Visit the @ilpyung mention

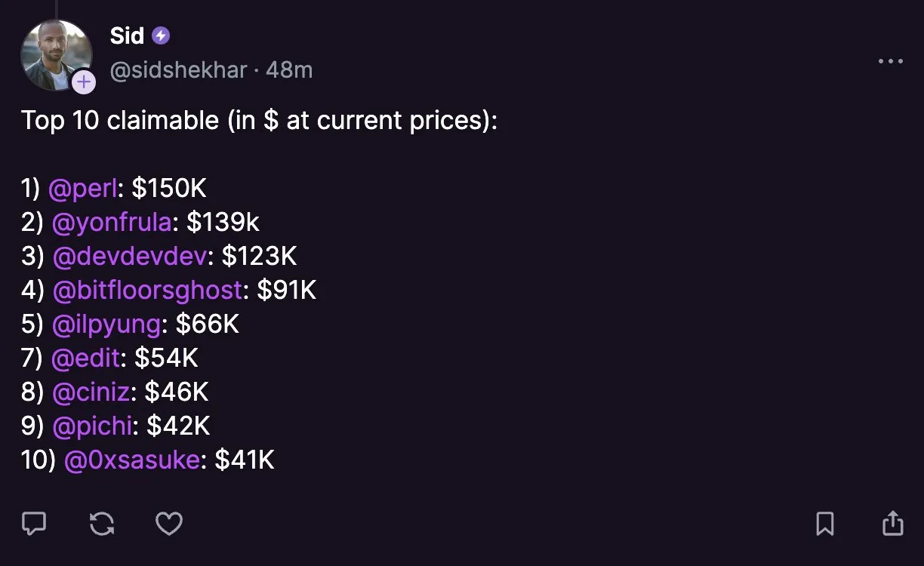click(106, 325)
